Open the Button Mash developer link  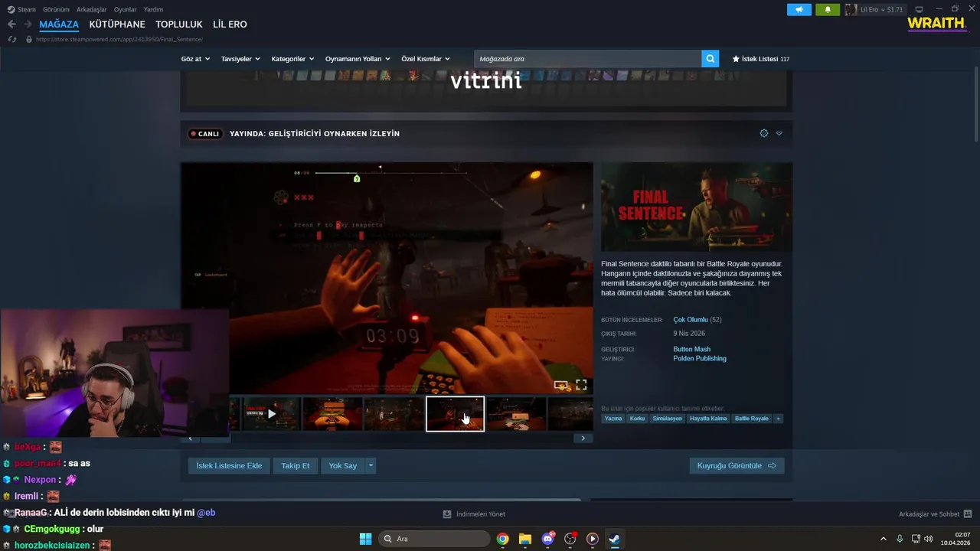692,349
